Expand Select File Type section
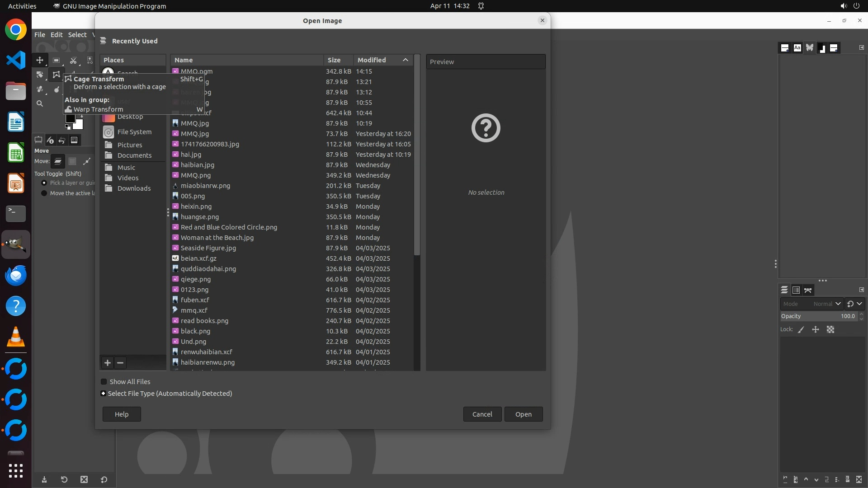Image resolution: width=868 pixels, height=488 pixels. point(104,394)
